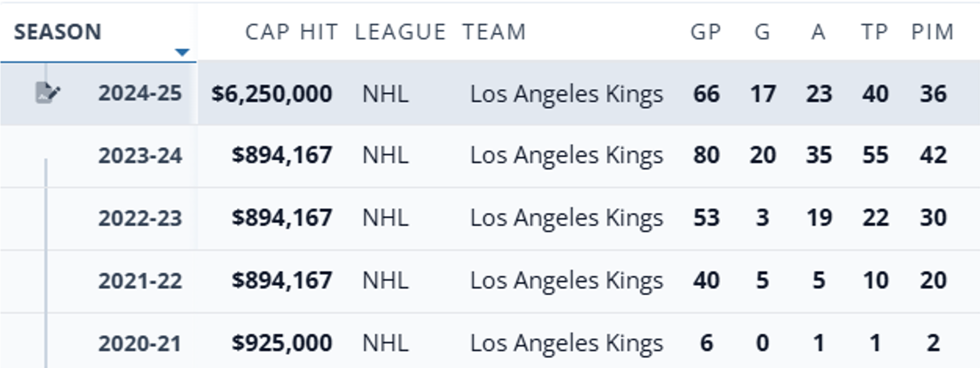Click NHL league in the 2024-25 row
980x368 pixels.
(x=385, y=94)
